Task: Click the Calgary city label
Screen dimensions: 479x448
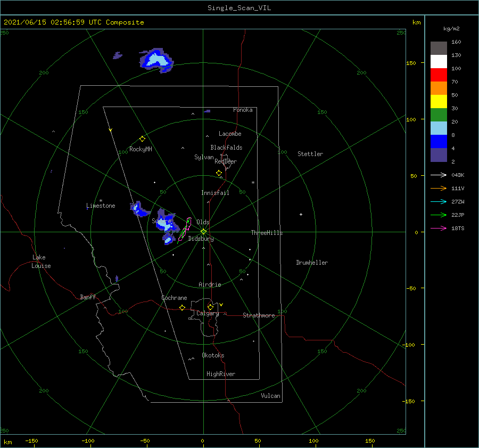Action: tap(208, 313)
